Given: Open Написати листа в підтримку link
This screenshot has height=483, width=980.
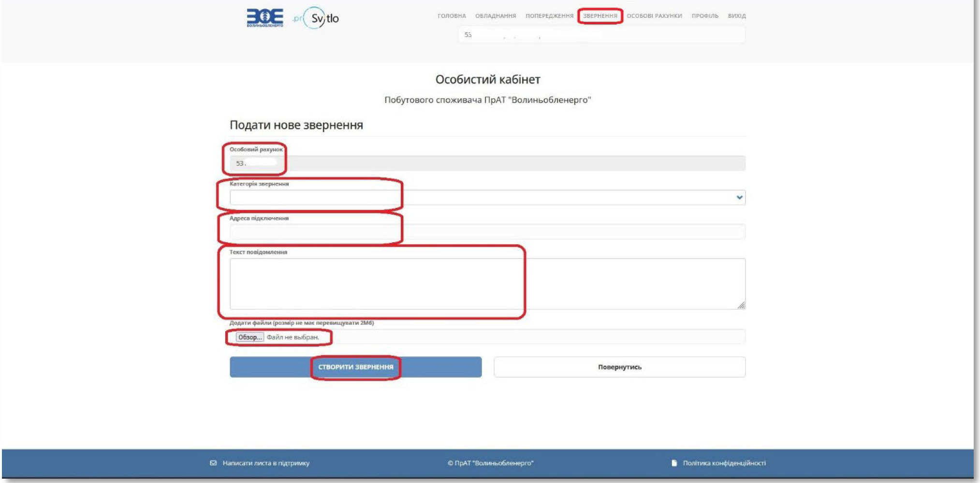Looking at the screenshot, I should click(x=266, y=463).
